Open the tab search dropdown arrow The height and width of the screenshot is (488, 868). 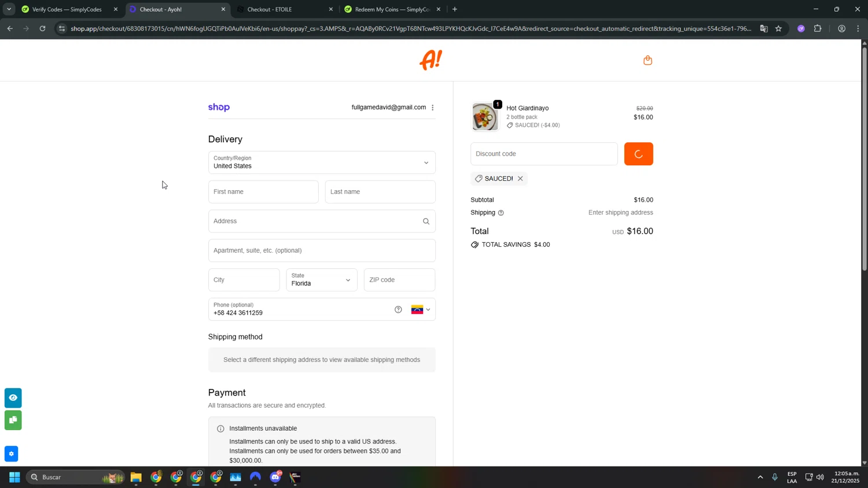pyautogui.click(x=9, y=9)
